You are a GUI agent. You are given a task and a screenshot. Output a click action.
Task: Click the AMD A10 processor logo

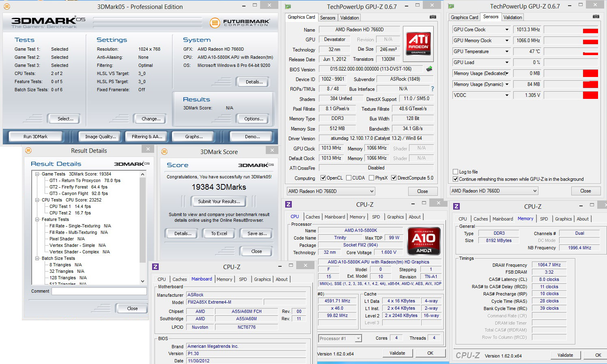(x=424, y=241)
